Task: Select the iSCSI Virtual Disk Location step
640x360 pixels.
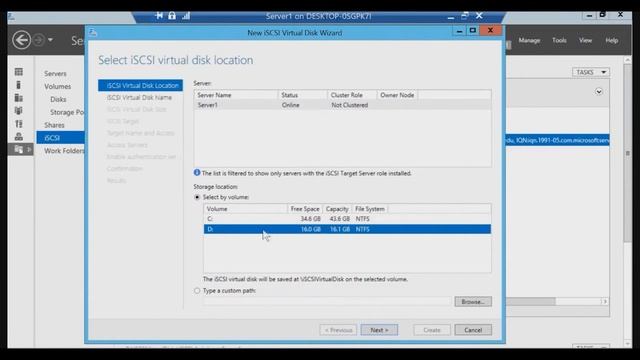Action: (140, 85)
